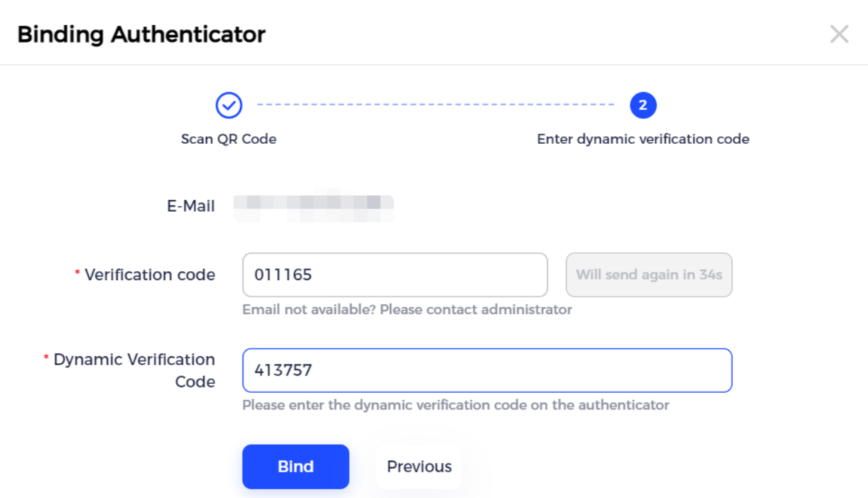Close the Binding Authenticator dialog

(839, 34)
